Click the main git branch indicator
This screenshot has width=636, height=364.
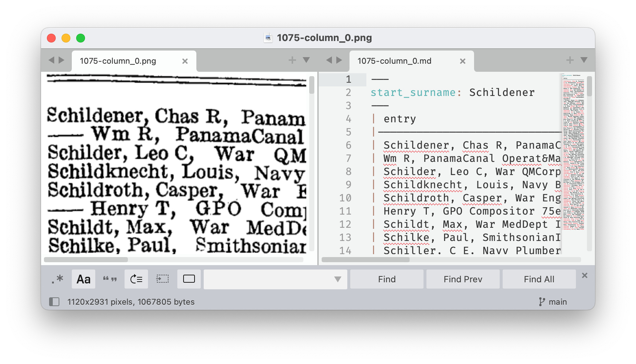(553, 302)
